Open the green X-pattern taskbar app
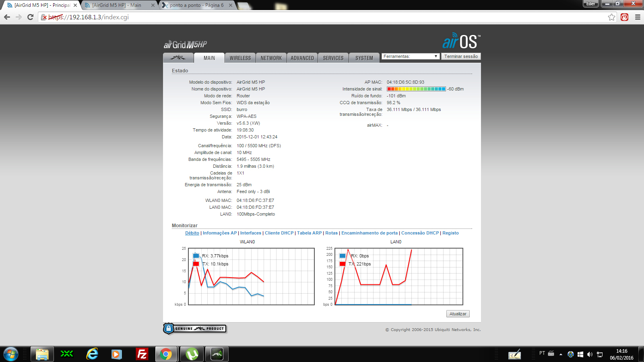This screenshot has width=644, height=362. 67,354
